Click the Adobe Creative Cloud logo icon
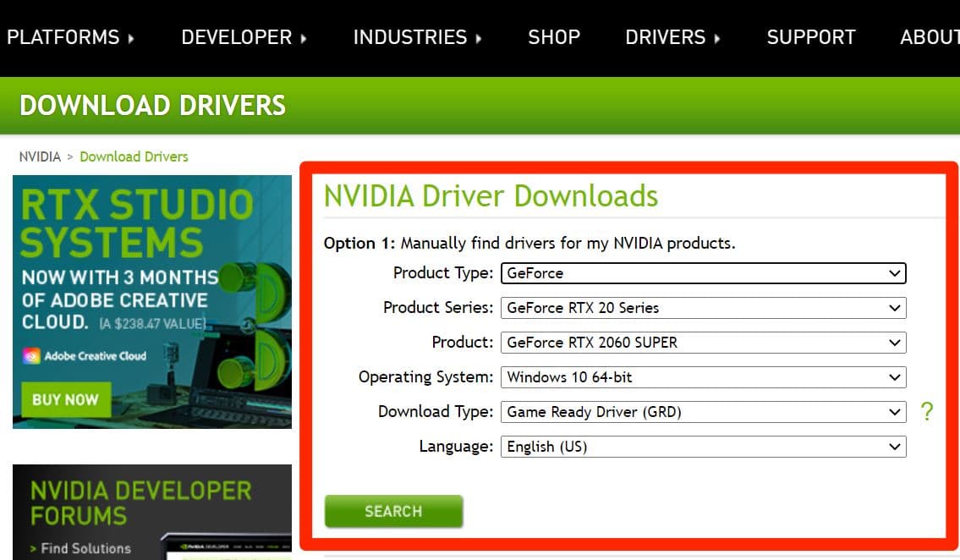The image size is (960, 560). (31, 356)
